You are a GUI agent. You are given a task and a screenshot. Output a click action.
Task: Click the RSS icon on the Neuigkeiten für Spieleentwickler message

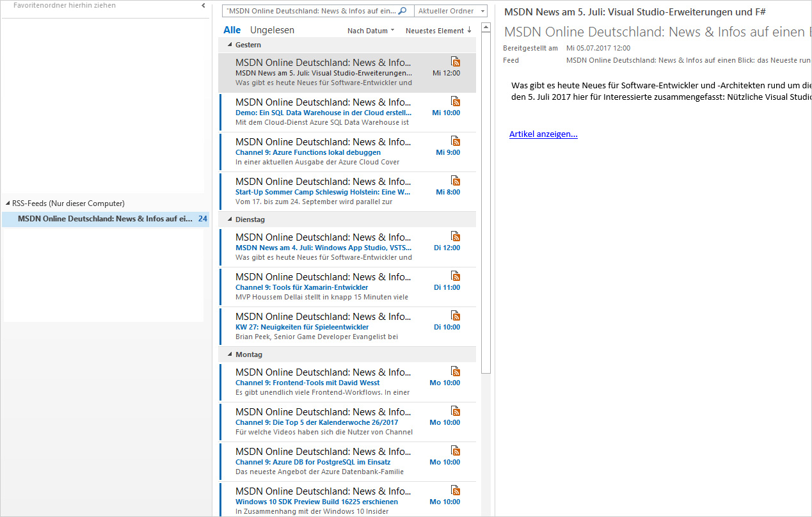456,315
